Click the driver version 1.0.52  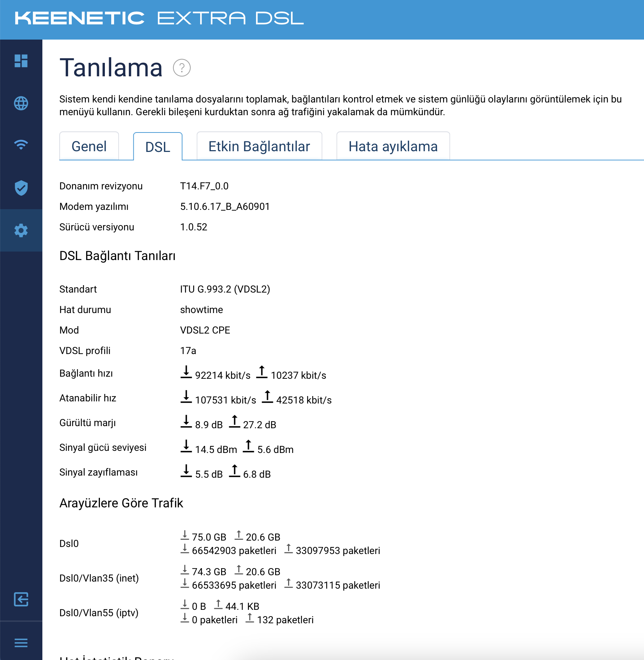pos(194,227)
